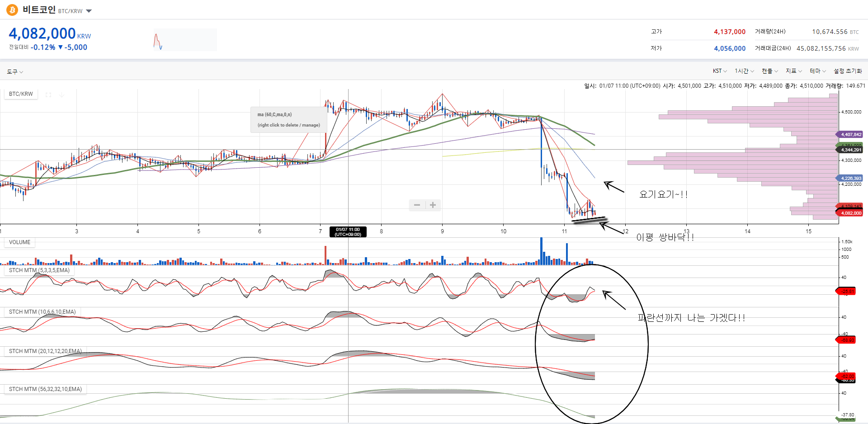Click 설정 초기화 reset settings button
Image resolution: width=868 pixels, height=424 pixels.
(848, 71)
